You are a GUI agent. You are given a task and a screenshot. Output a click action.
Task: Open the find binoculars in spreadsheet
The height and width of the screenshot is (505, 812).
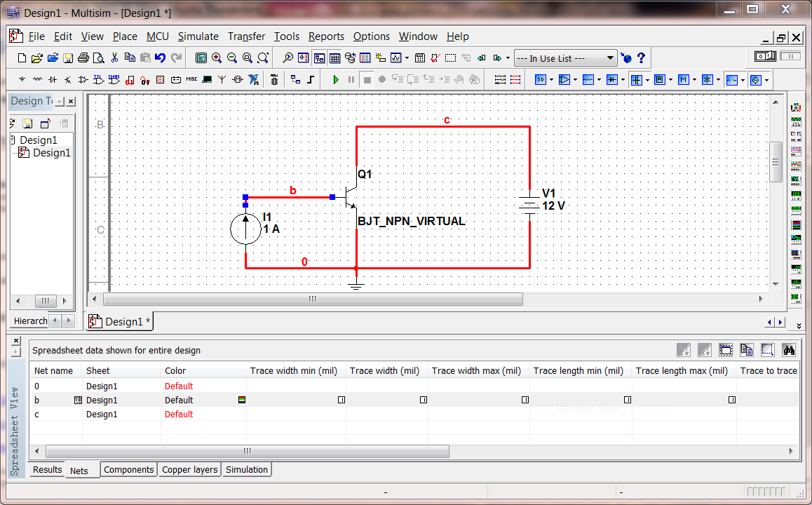click(789, 350)
